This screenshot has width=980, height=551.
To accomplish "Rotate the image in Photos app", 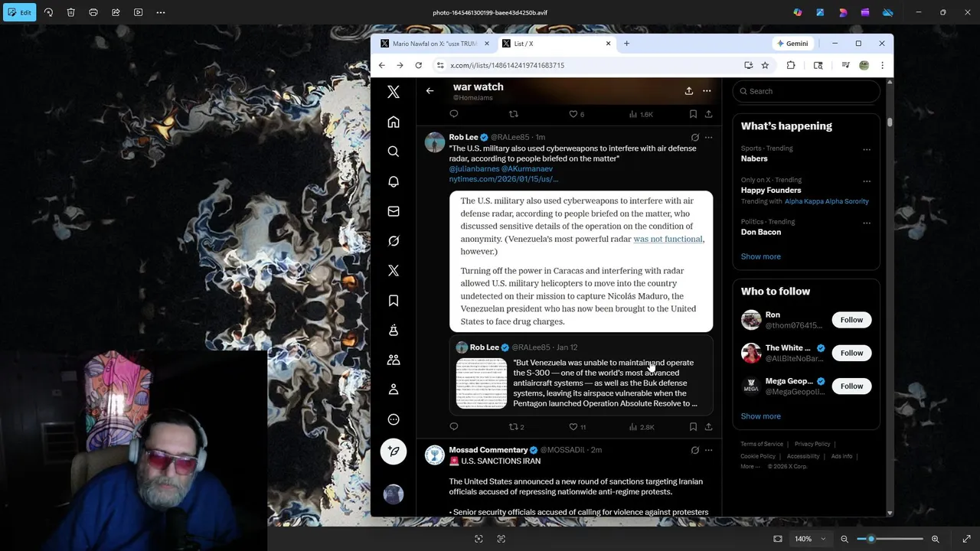I will [x=48, y=12].
